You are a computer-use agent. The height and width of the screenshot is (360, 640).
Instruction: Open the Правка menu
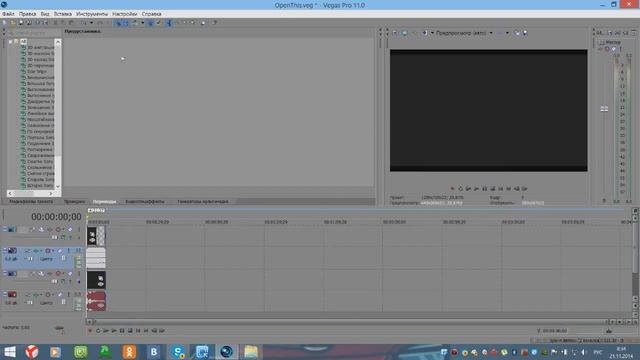(27, 14)
